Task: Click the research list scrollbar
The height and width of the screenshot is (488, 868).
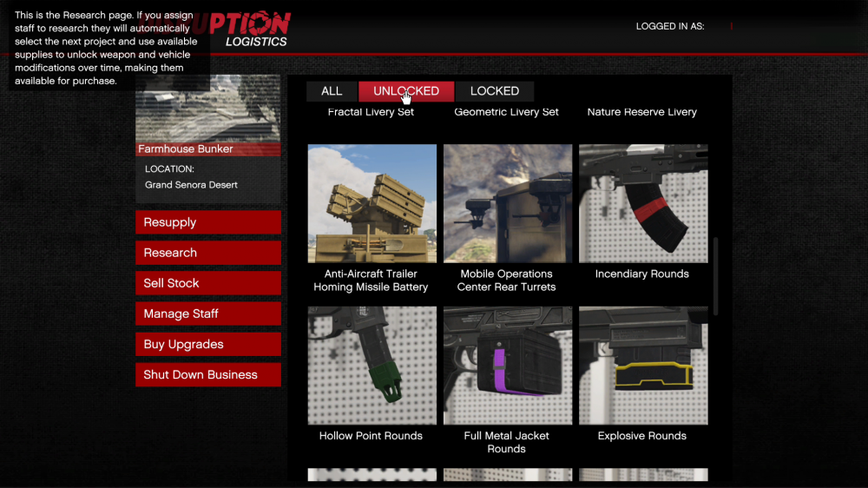Action: pyautogui.click(x=716, y=276)
